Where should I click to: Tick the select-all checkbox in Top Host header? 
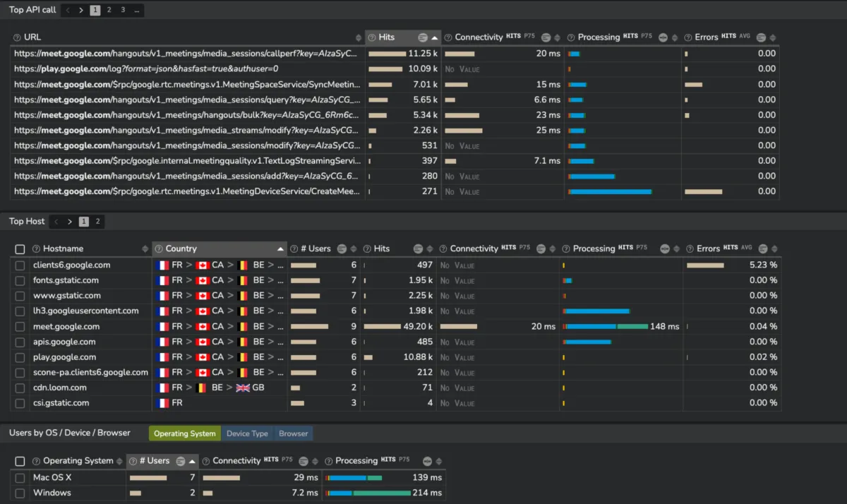coord(20,249)
